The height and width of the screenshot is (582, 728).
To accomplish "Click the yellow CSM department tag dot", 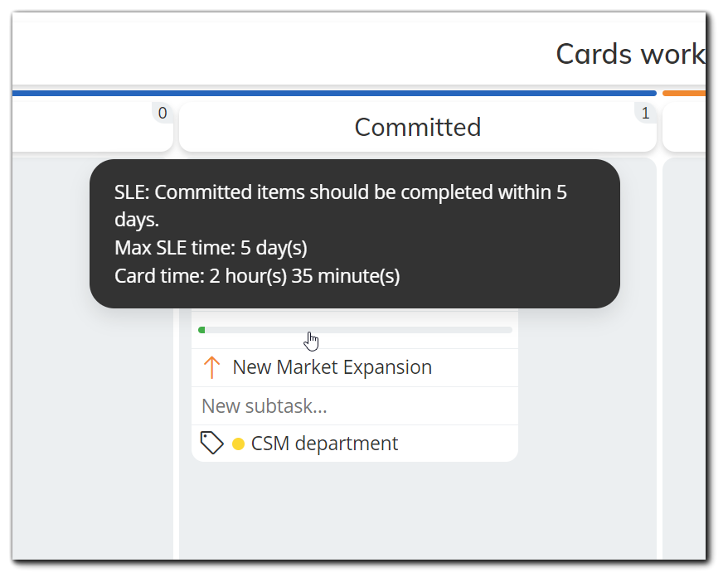I will tap(239, 443).
